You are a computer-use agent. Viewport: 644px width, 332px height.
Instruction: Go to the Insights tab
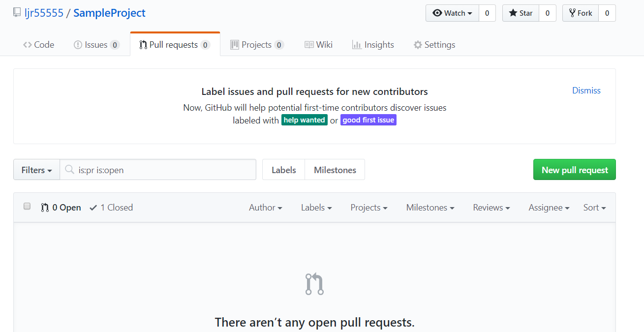(x=373, y=45)
